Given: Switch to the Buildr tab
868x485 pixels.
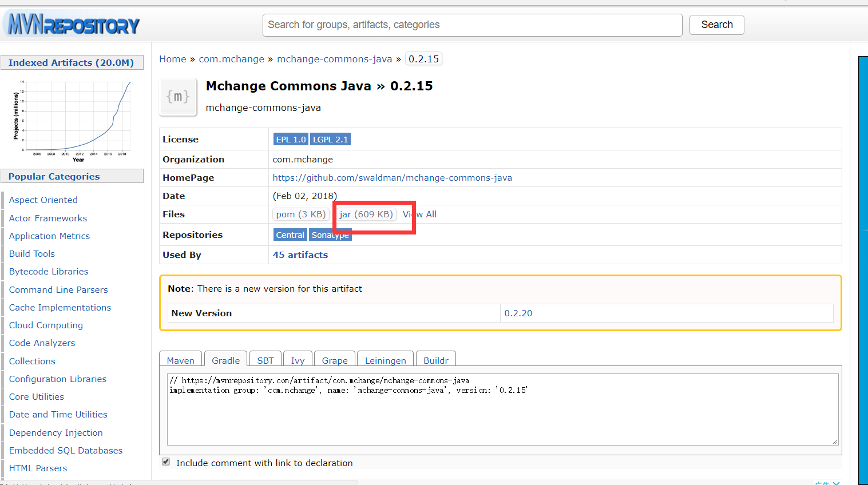Looking at the screenshot, I should tap(436, 360).
